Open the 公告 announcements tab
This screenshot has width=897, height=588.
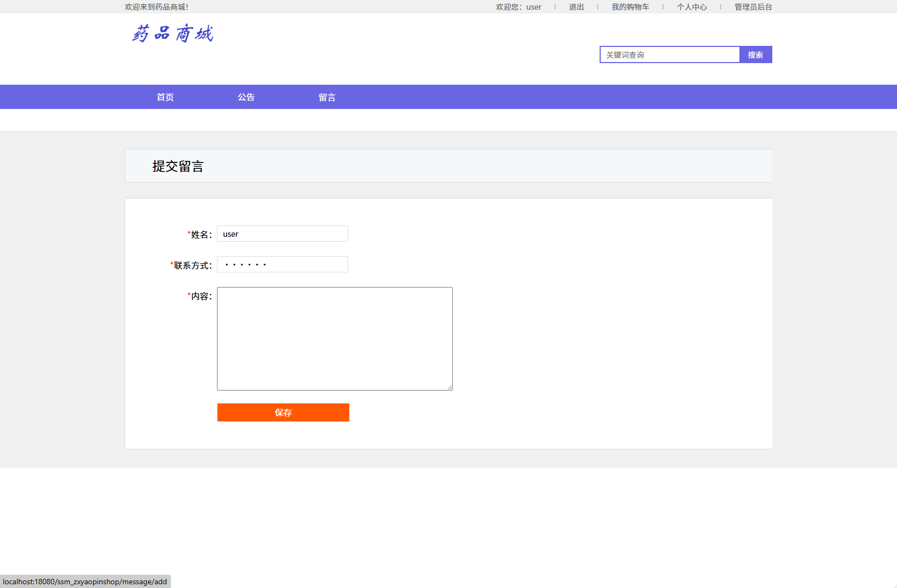coord(247,97)
